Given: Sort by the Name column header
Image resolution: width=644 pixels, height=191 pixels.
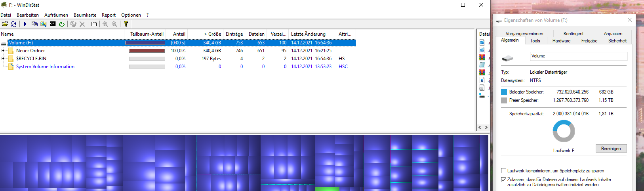Looking at the screenshot, I should coord(62,34).
